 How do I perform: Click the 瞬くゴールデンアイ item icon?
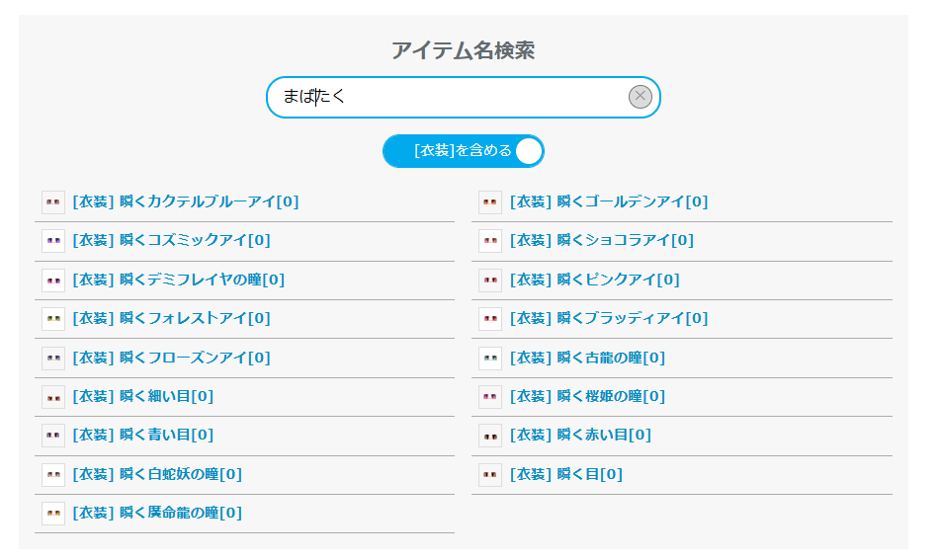490,202
